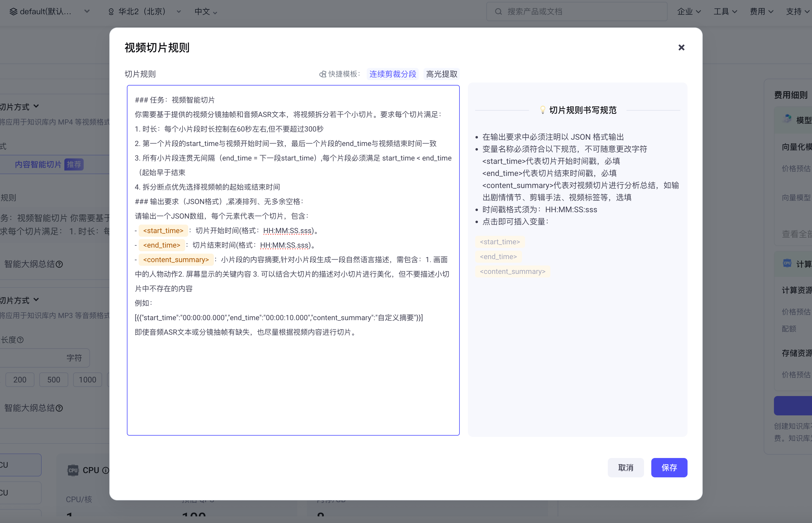Click the 字符 length input field
The width and height of the screenshot is (812, 523).
coord(44,358)
